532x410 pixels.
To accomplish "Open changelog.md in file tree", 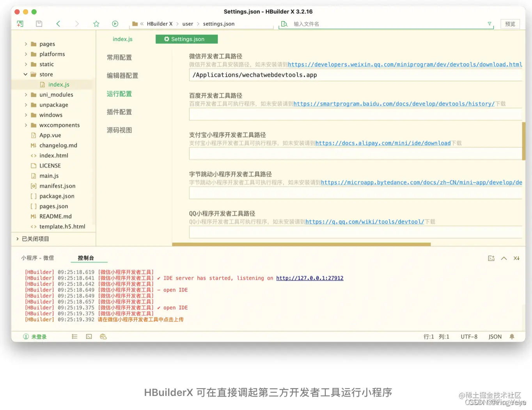I will 58,146.
